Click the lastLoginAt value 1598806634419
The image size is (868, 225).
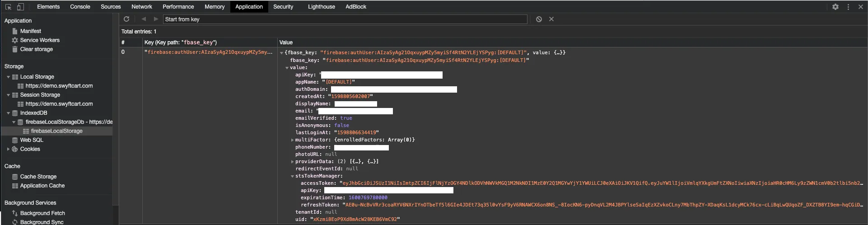point(356,133)
